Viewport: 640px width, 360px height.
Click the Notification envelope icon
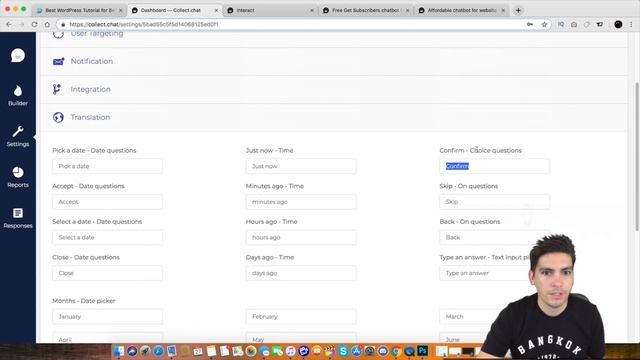(58, 61)
